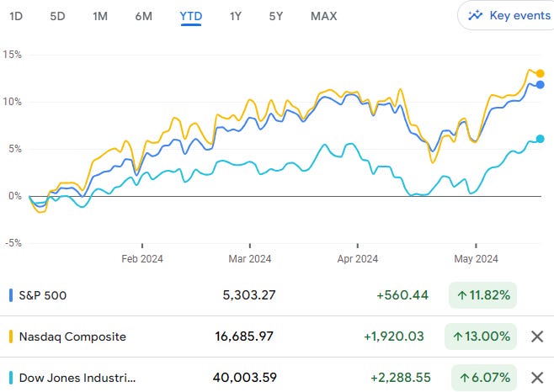554x392 pixels.
Task: Click the Dow Jones teal color marker
Action: (x=11, y=378)
